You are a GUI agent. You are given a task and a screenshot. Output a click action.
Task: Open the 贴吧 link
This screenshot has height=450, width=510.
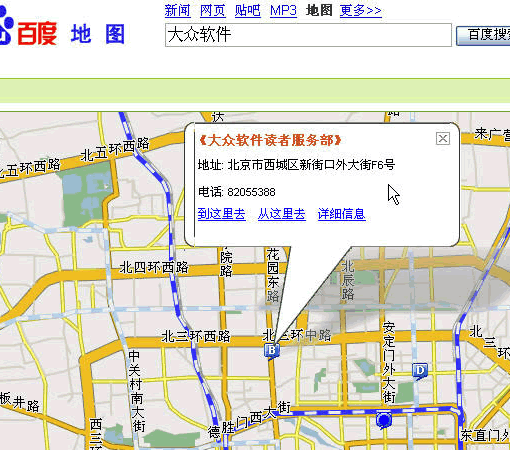tap(248, 10)
